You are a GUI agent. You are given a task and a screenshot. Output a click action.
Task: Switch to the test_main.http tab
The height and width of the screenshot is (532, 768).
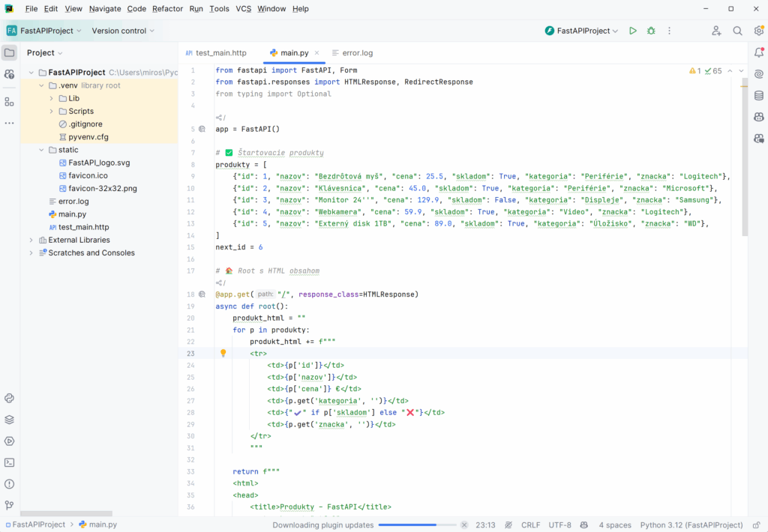(x=216, y=53)
